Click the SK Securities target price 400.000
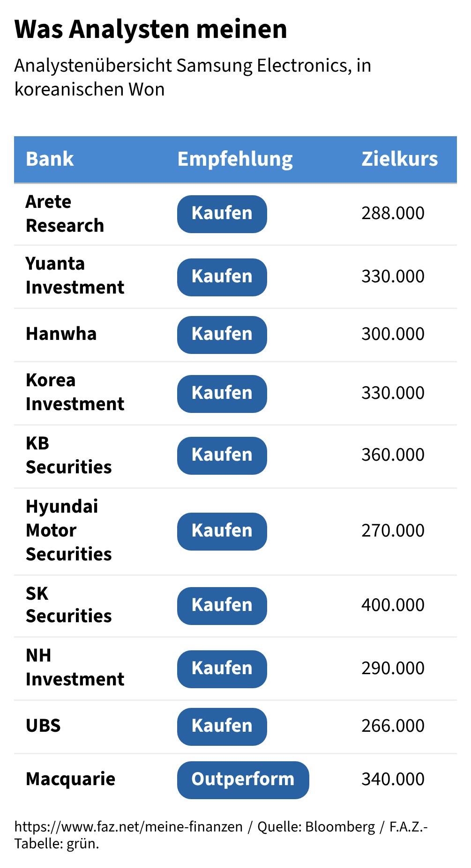This screenshot has width=471, height=868. click(x=393, y=605)
